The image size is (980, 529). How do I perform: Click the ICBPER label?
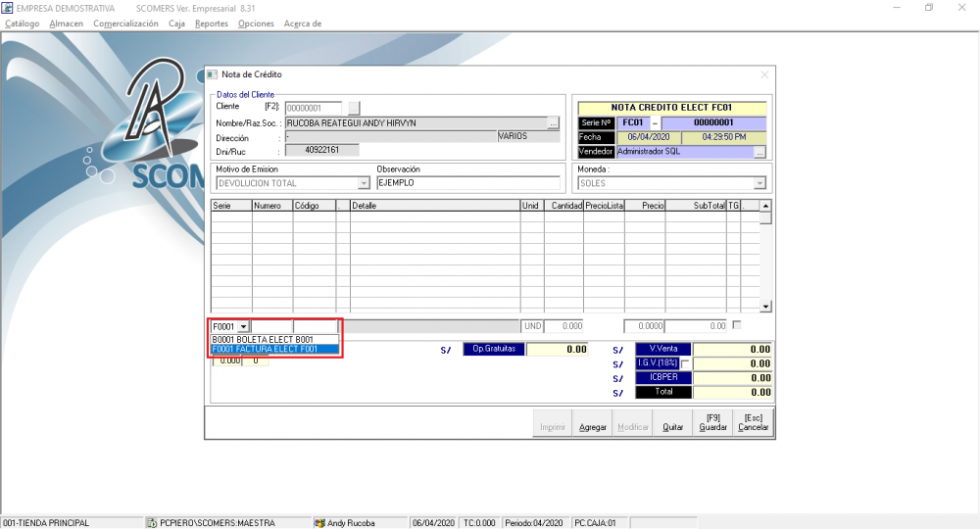point(663,378)
